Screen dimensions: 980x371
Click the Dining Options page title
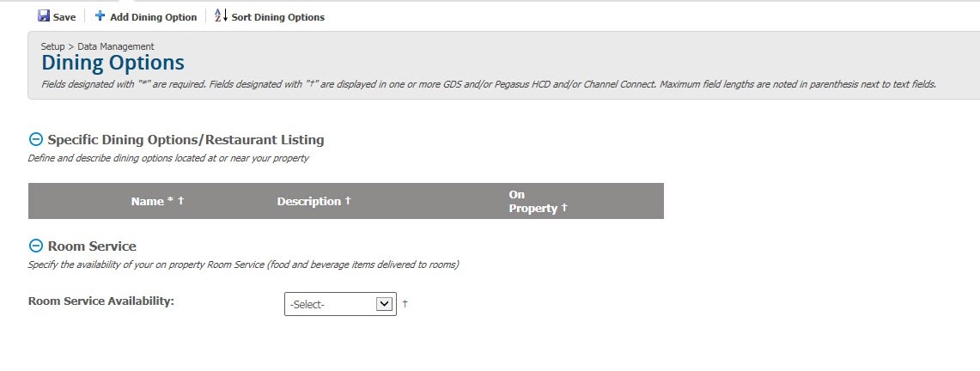coord(113,63)
